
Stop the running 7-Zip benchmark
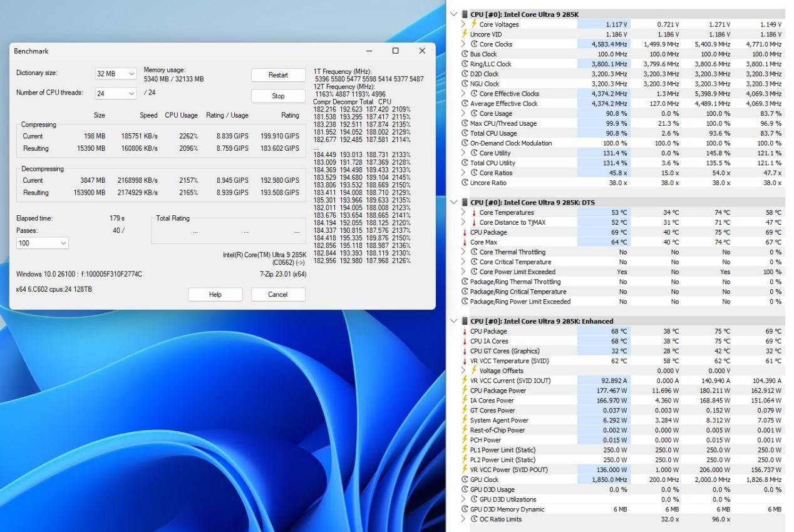[x=278, y=96]
